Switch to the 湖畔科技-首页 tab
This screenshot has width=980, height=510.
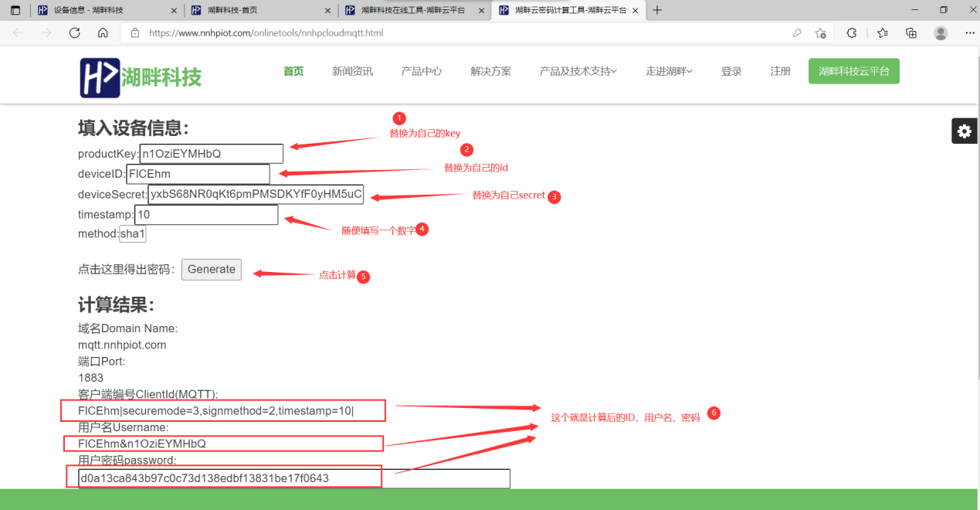coord(261,11)
